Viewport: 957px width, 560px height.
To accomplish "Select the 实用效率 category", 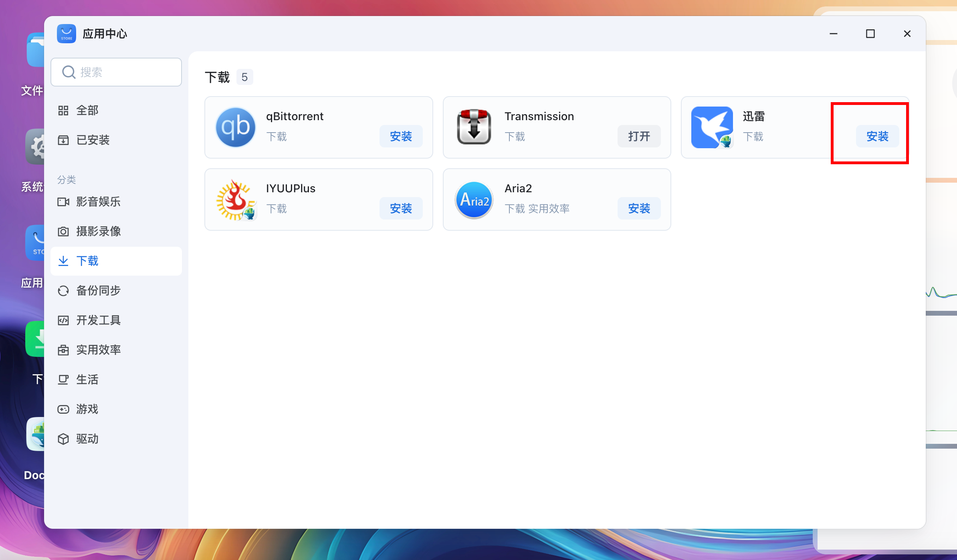I will [x=116, y=350].
